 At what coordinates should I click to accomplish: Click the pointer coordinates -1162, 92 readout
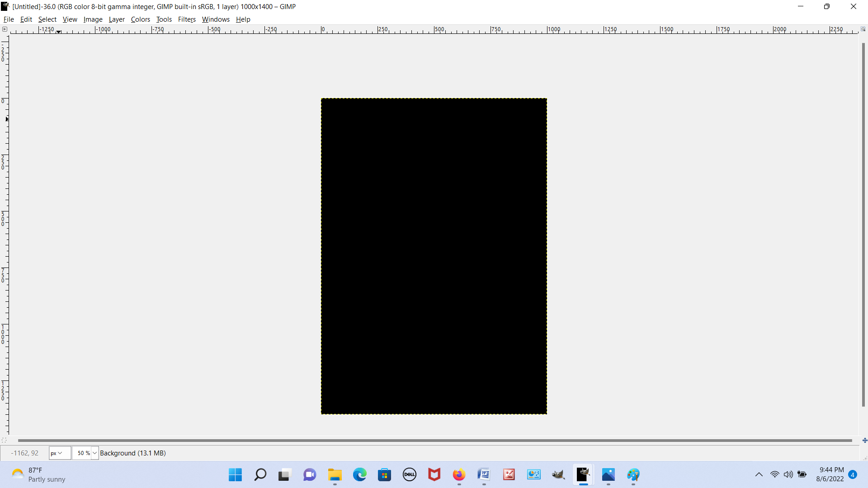[25, 453]
